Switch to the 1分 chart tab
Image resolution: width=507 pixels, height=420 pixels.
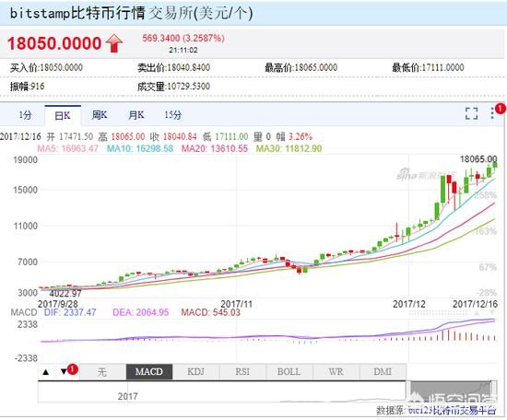(x=25, y=115)
